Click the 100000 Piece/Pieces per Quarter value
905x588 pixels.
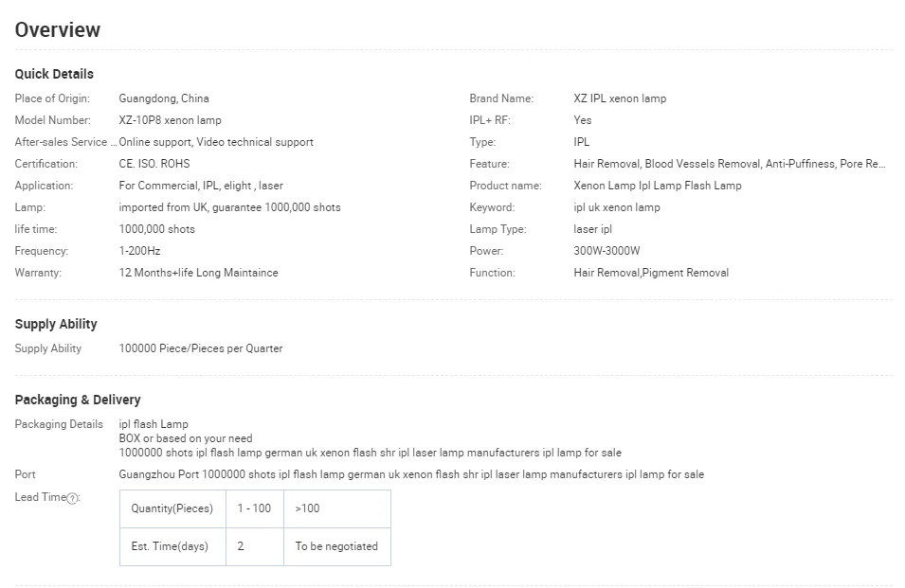coord(201,348)
